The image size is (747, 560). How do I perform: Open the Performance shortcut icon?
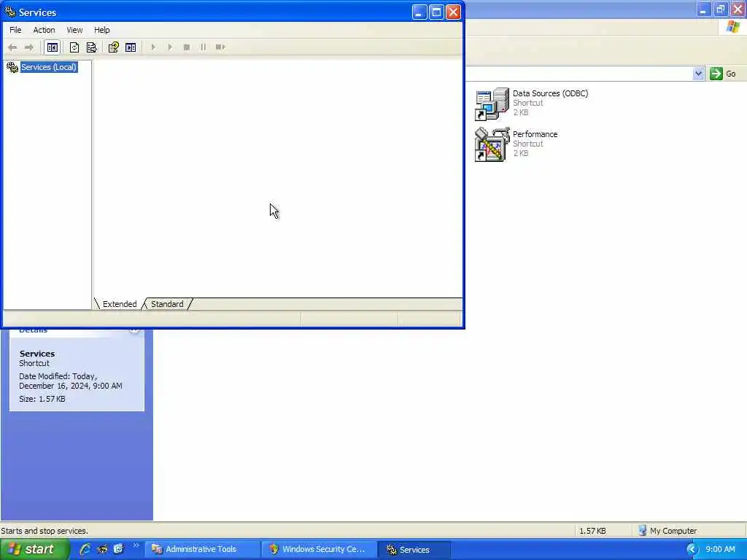point(492,144)
